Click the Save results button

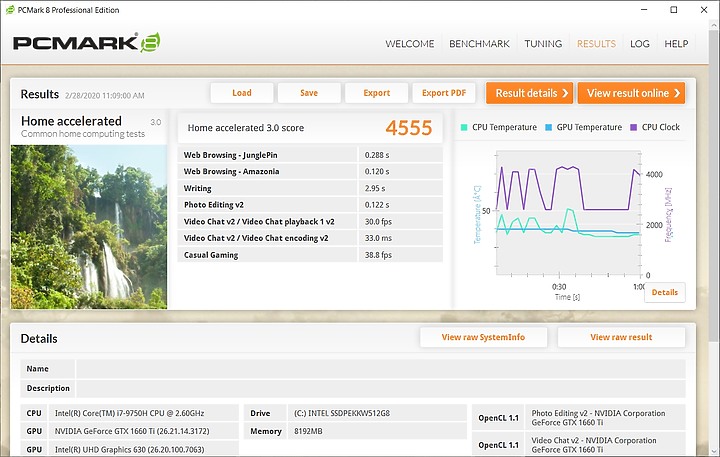pos(309,93)
